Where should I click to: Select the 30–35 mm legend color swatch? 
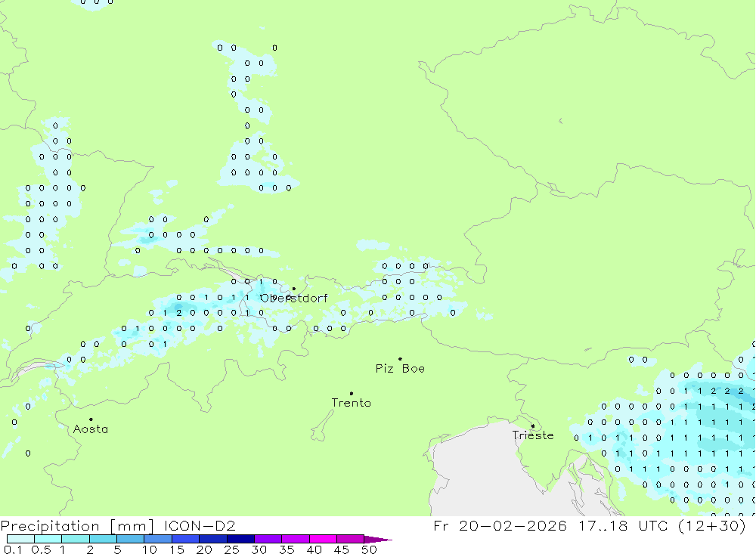coord(268,539)
